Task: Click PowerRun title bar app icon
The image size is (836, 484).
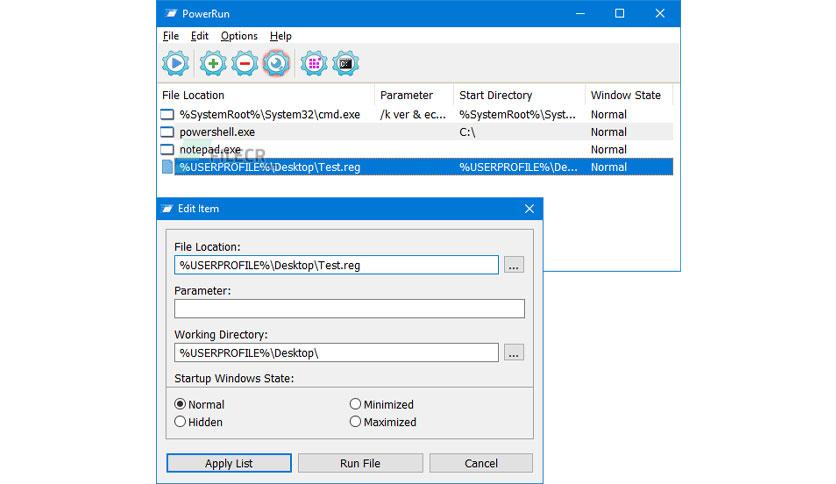Action: [x=171, y=13]
